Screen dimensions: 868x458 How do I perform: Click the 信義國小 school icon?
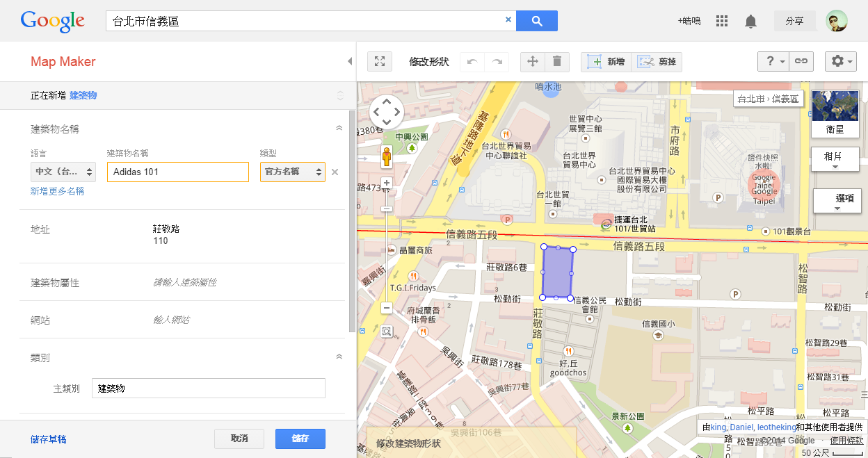pyautogui.click(x=657, y=336)
